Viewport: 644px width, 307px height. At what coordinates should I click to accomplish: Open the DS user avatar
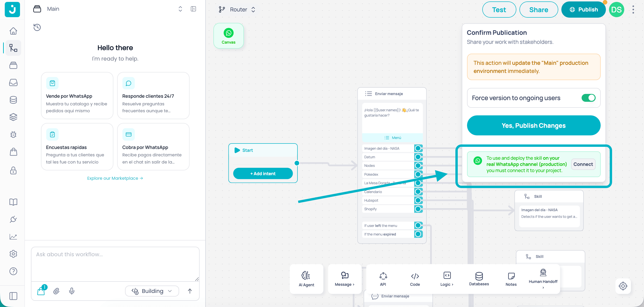click(x=616, y=10)
